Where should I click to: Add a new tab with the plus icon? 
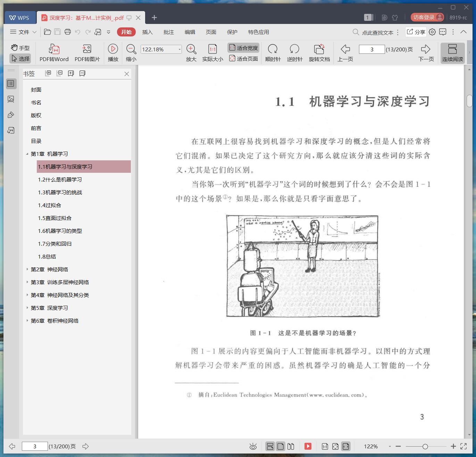(x=154, y=17)
